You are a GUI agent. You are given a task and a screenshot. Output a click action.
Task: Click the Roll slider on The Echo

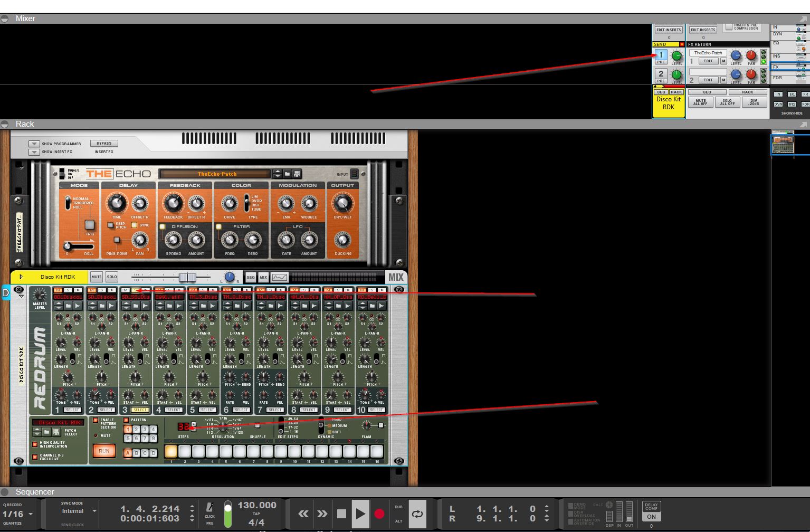tap(78, 246)
